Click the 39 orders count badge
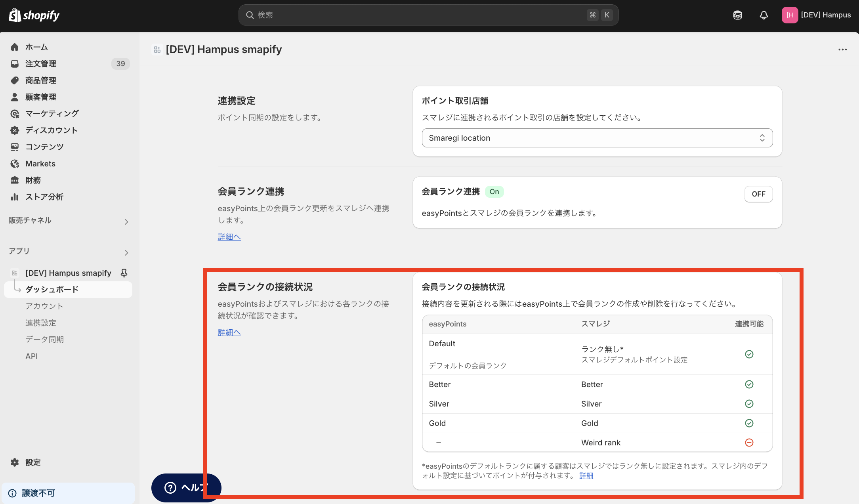The width and height of the screenshot is (859, 504). 120,64
